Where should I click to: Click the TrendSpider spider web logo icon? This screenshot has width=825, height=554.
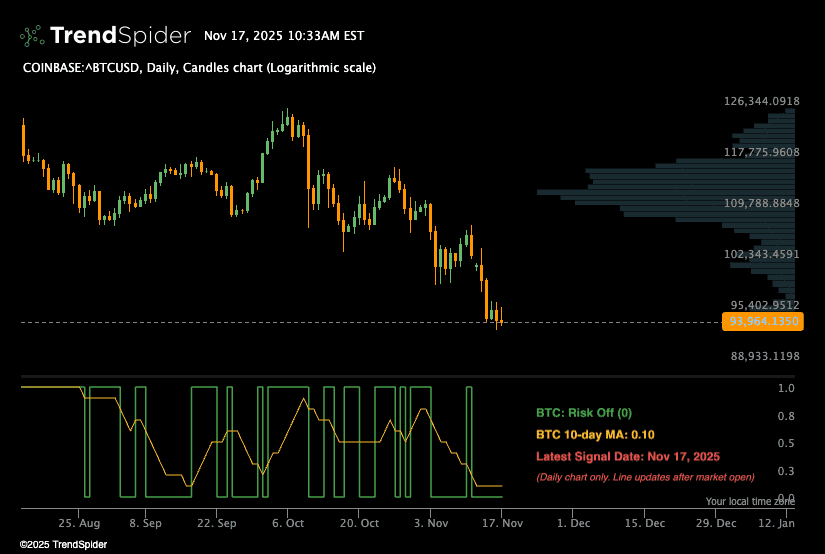[x=32, y=36]
